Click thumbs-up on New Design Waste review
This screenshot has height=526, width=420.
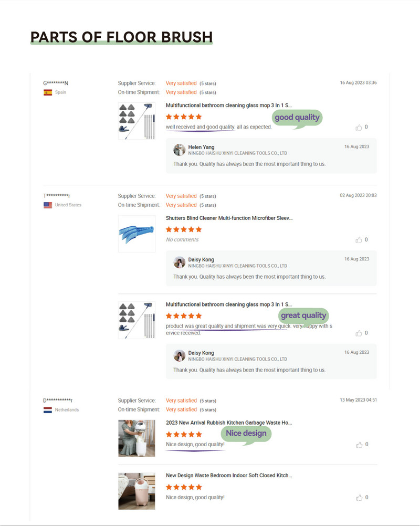359,498
